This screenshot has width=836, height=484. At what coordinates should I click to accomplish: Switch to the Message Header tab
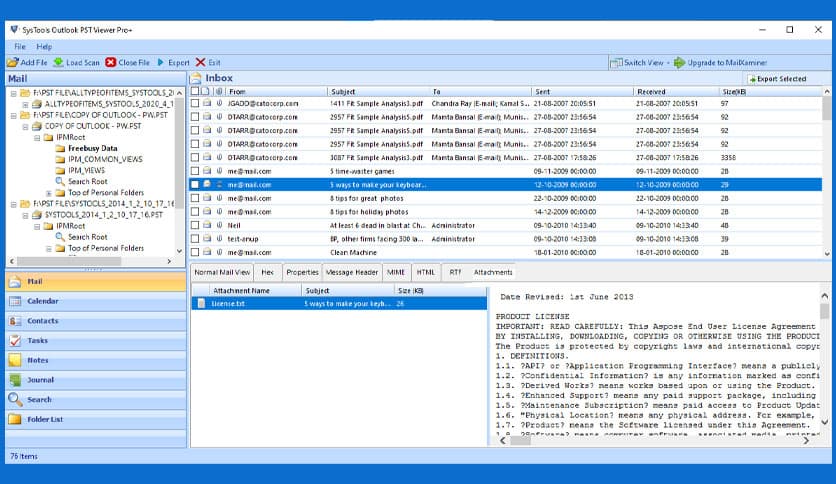tap(352, 272)
